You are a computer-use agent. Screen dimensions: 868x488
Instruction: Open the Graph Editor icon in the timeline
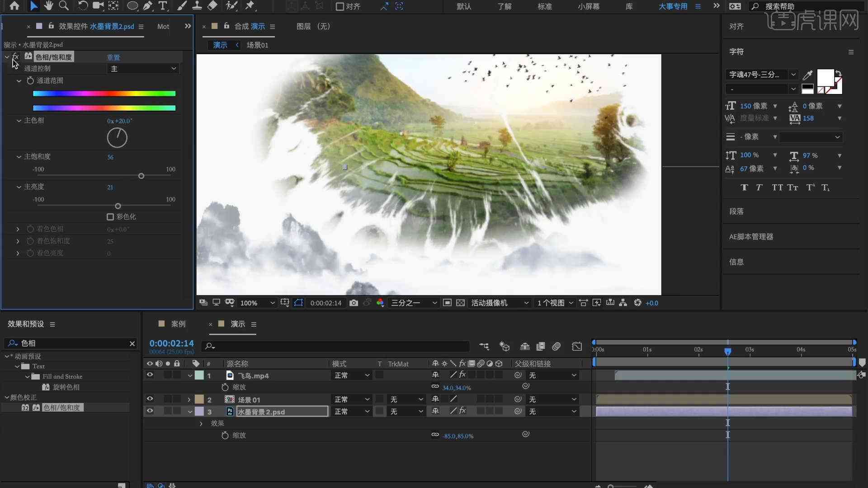tap(577, 346)
